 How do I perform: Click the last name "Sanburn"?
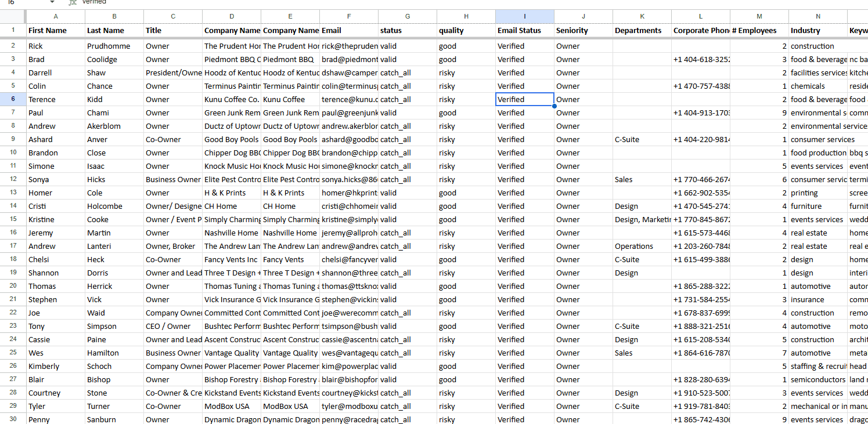114,419
